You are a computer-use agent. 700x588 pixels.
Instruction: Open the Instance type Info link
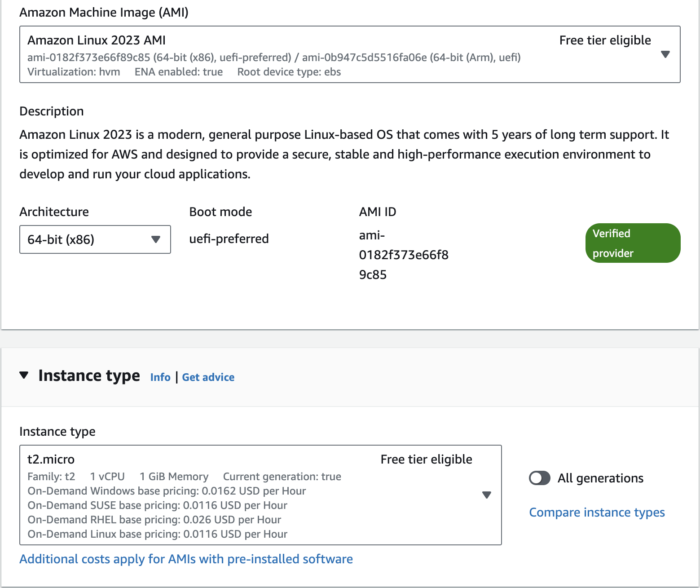pyautogui.click(x=160, y=377)
